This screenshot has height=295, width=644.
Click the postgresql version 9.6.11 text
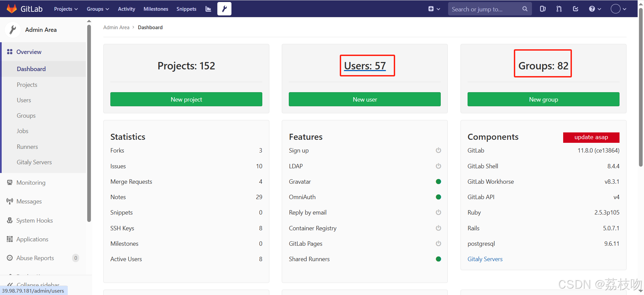point(612,243)
